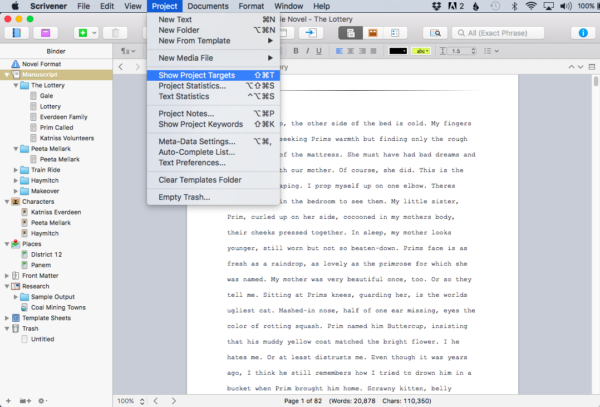Expand the Haymitch folder under Manuscript

tap(16, 181)
